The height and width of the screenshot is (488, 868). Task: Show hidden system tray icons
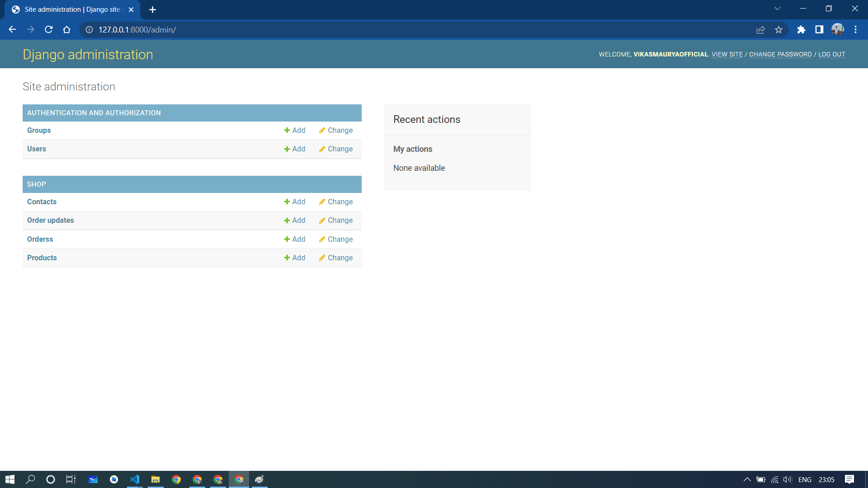pos(747,479)
